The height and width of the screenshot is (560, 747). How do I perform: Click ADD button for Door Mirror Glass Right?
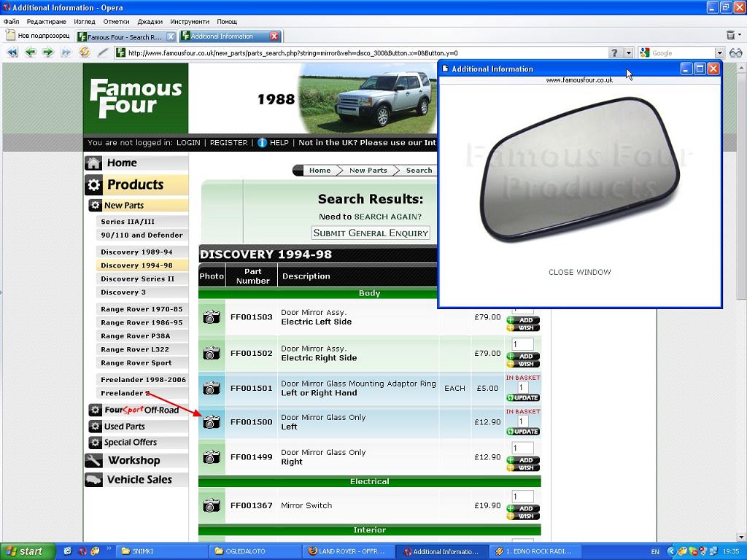523,460
